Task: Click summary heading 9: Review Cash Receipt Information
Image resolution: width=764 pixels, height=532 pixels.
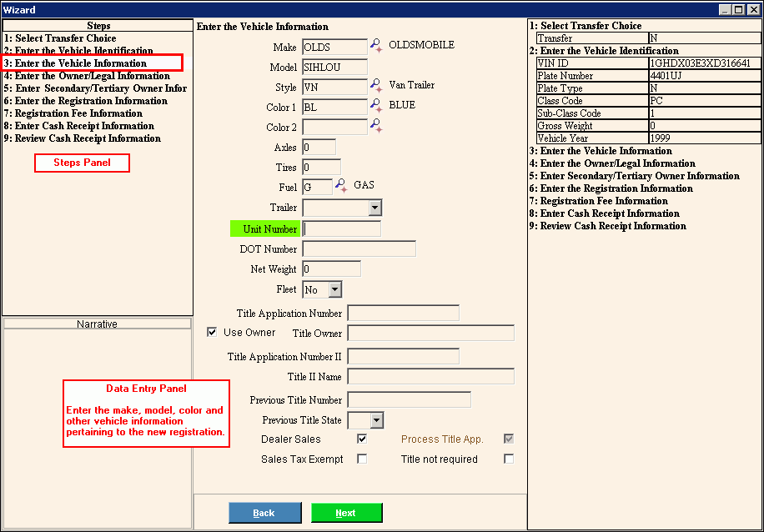Action: pos(607,226)
